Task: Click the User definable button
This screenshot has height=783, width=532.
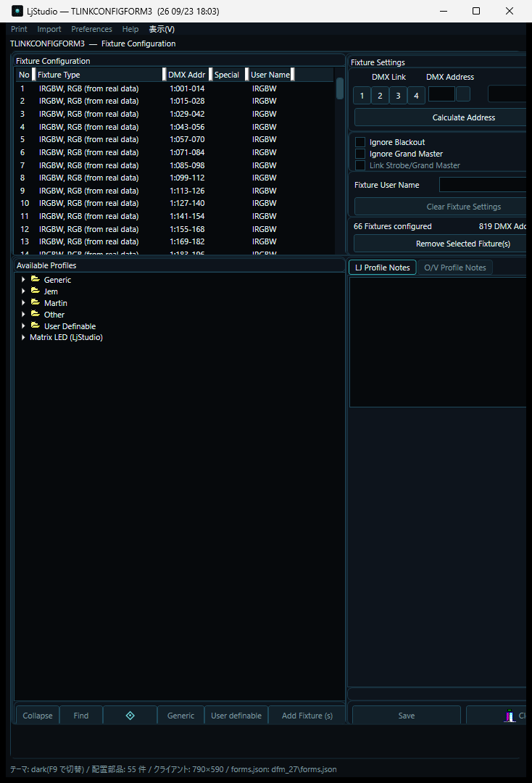Action: pyautogui.click(x=236, y=716)
